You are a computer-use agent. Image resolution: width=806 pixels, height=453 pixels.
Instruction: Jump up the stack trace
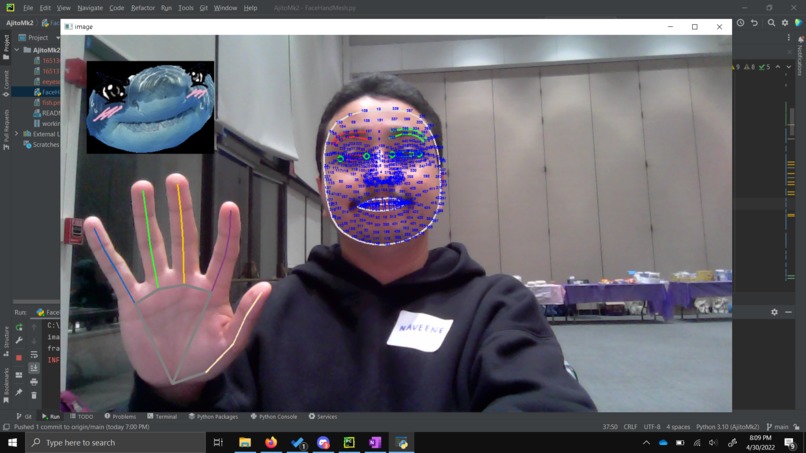pos(34,327)
